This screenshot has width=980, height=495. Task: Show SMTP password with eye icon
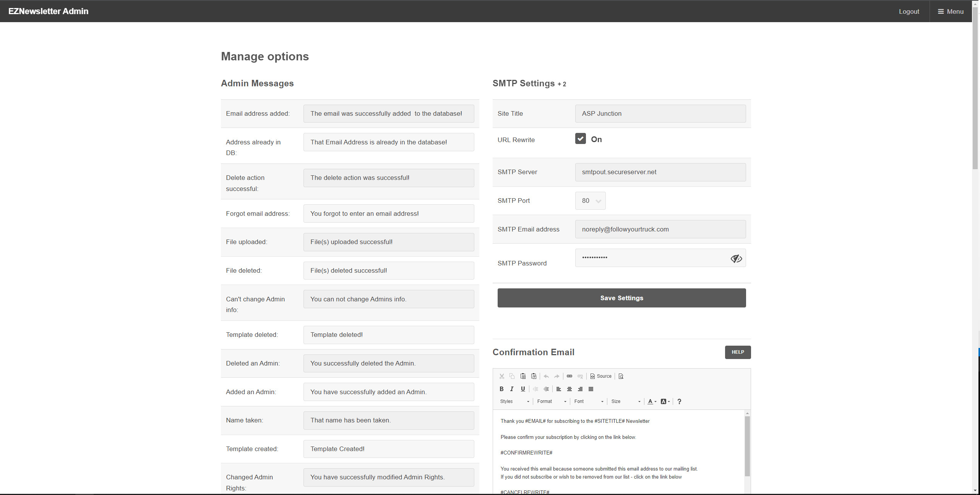point(736,259)
